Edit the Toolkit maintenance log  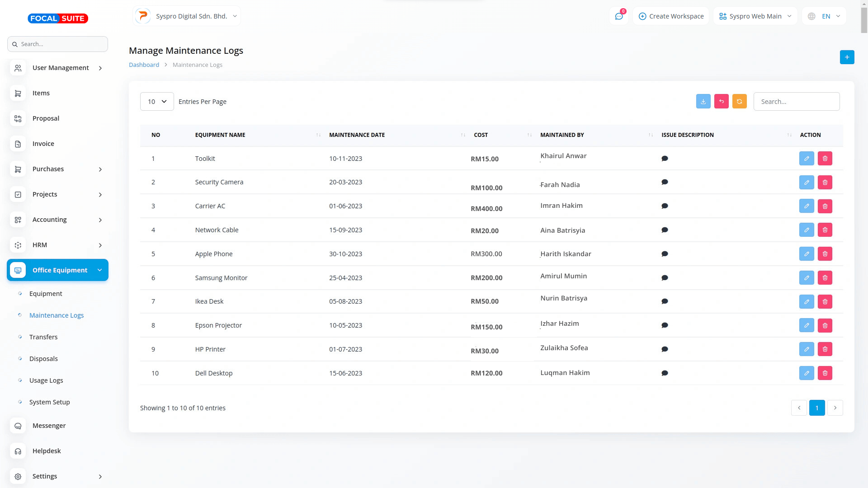coord(806,159)
